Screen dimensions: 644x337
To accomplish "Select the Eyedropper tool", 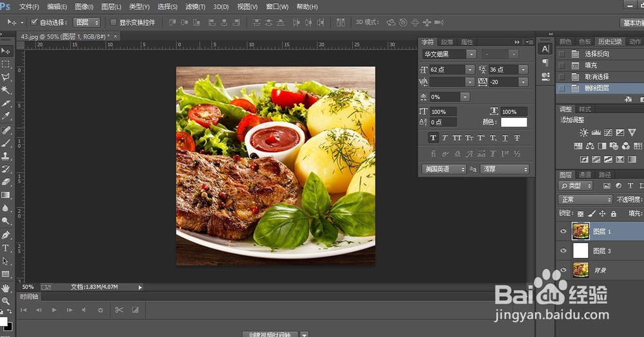I will 6,116.
